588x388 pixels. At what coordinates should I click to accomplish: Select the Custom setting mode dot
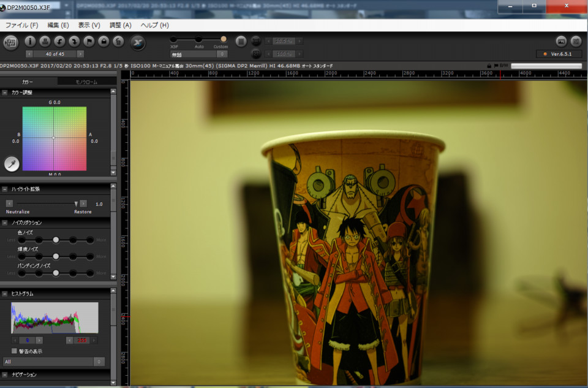(224, 39)
